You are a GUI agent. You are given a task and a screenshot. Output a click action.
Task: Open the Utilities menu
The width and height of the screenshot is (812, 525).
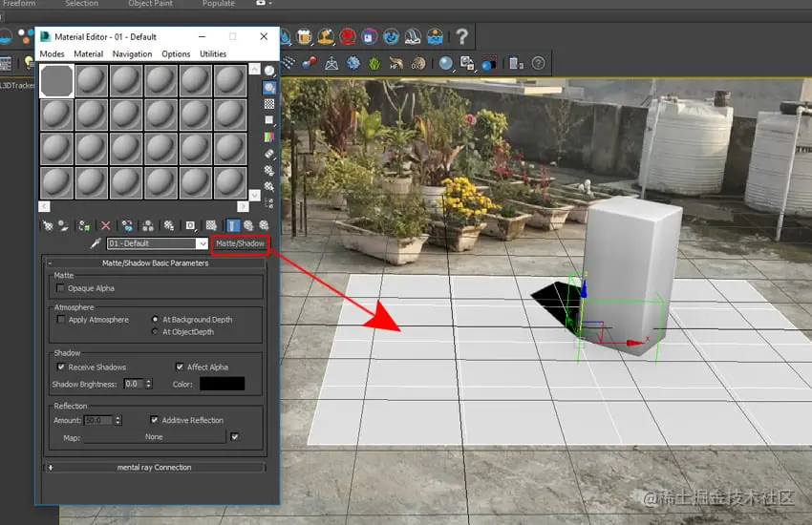point(213,53)
